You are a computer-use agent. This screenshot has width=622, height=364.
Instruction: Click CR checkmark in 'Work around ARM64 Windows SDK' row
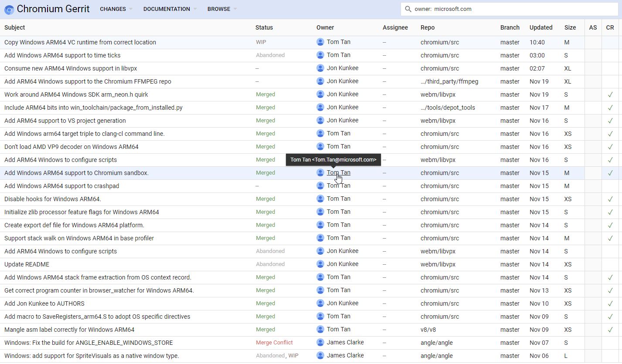pos(610,94)
